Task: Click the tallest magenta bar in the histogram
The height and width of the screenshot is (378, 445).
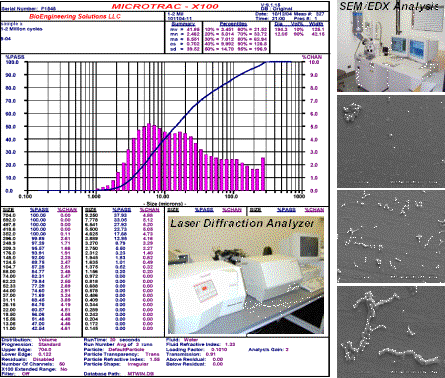Action: [x=149, y=157]
